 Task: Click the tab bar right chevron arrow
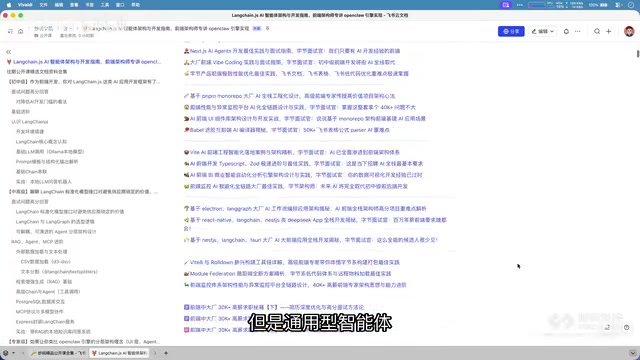[x=155, y=353]
